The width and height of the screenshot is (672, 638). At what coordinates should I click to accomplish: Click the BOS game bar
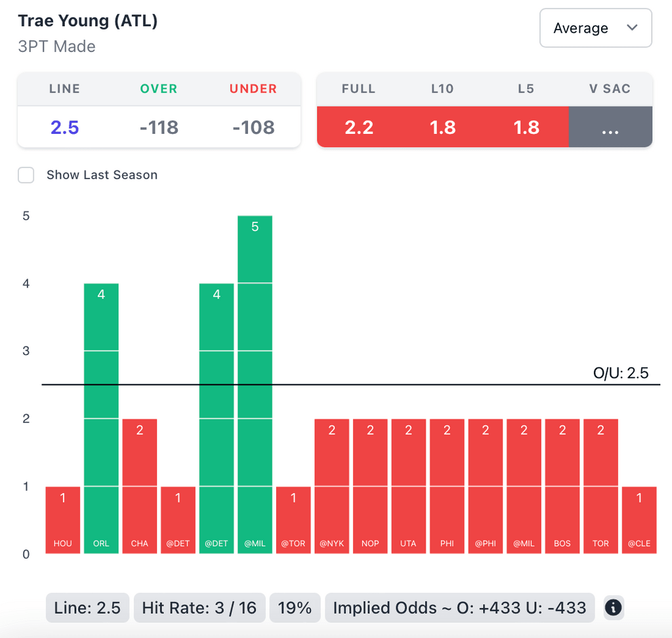tap(562, 486)
